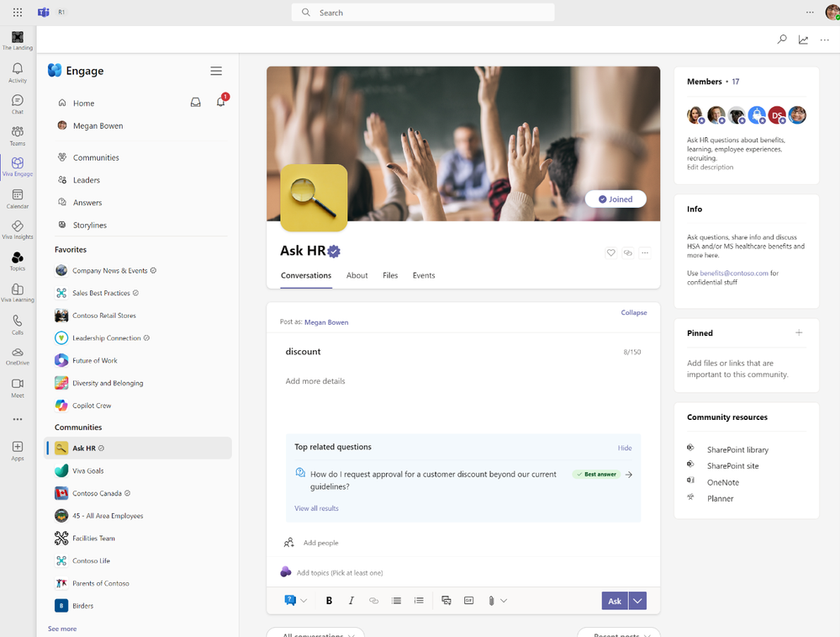Open the Apps store icon

point(17,450)
